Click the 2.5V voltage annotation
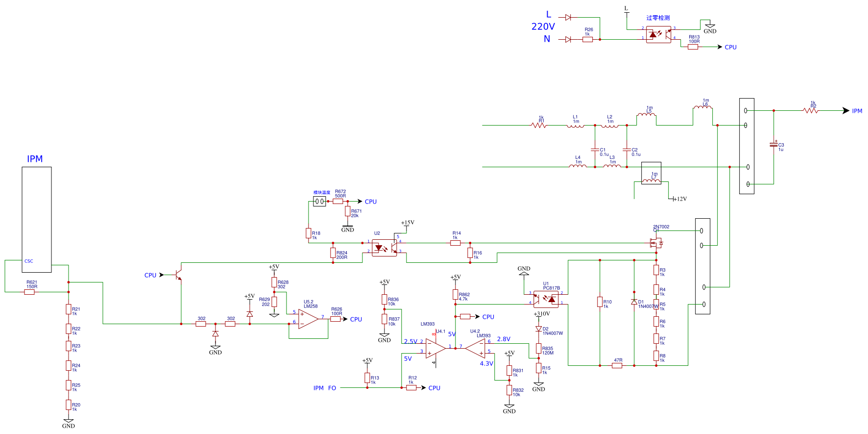Screen dimensions: 868x434 410,341
